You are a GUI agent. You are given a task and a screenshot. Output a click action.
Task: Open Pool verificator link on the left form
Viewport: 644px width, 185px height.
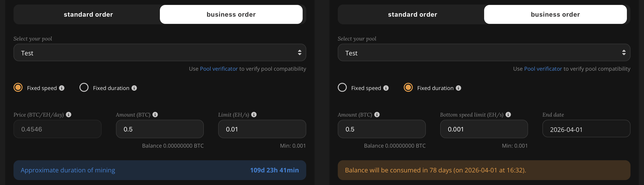coord(218,69)
